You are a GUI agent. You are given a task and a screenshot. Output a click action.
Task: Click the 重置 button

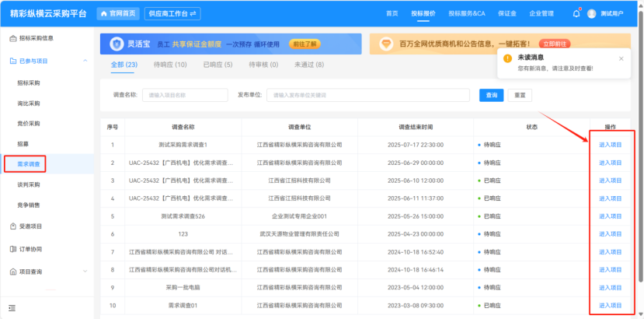(x=520, y=95)
